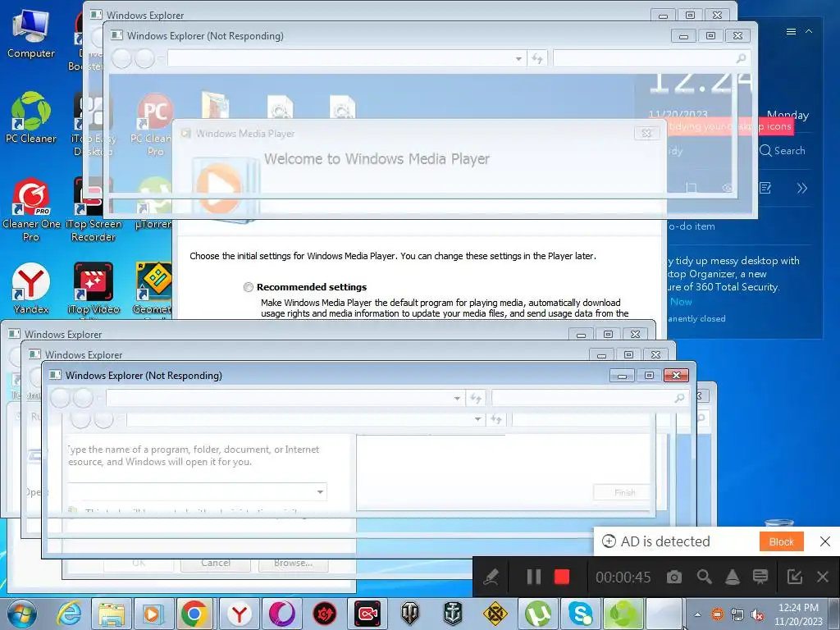
Task: Launch Cleaner One Pro desktop shortcut
Action: [31, 209]
